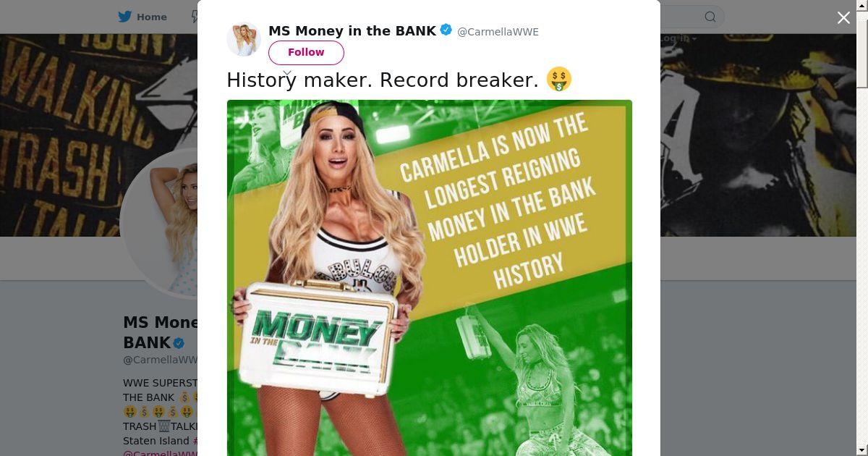Click Carmella's small avatar in tweet header
The height and width of the screenshot is (456, 868).
[x=244, y=39]
